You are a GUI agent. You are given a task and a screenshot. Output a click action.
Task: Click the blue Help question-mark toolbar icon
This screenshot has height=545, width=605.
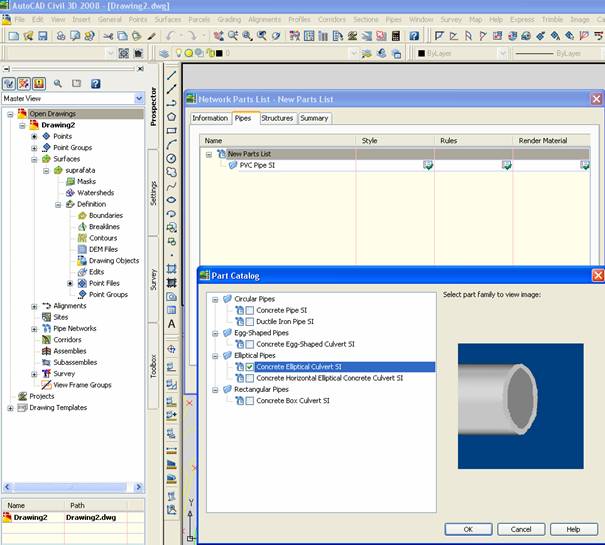tap(414, 36)
